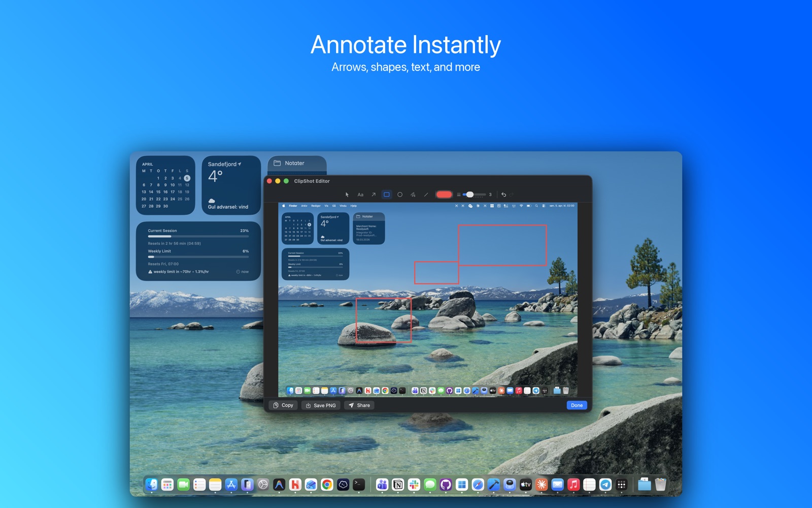Open Safari from the dock
This screenshot has width=812, height=508.
click(x=478, y=485)
